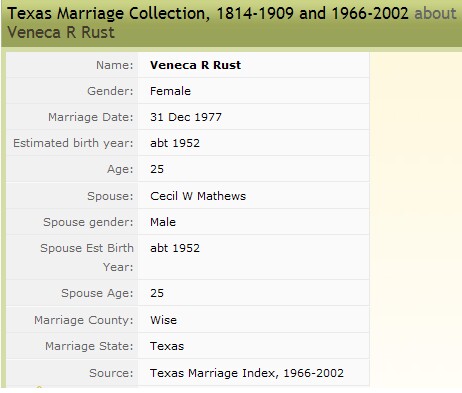Click the gender value 'Female'
Screen dimensions: 462x393
coord(170,91)
